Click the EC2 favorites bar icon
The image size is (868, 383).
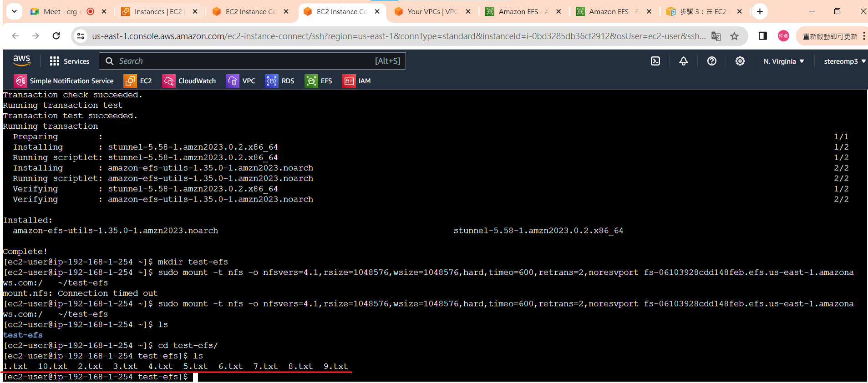pos(130,81)
